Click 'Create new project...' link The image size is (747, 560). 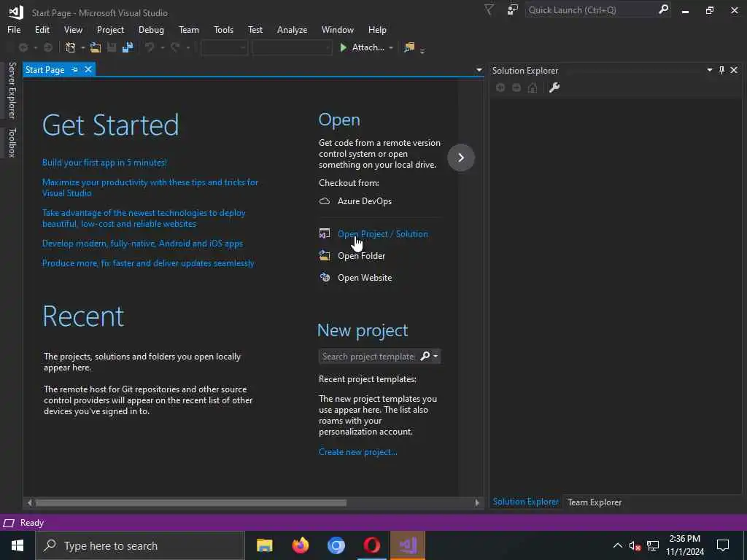[357, 452]
